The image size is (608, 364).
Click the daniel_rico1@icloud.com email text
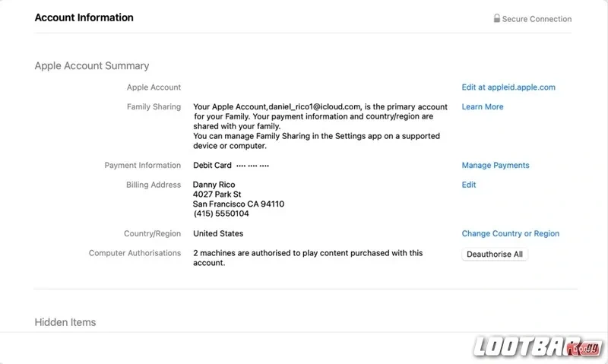(x=315, y=106)
